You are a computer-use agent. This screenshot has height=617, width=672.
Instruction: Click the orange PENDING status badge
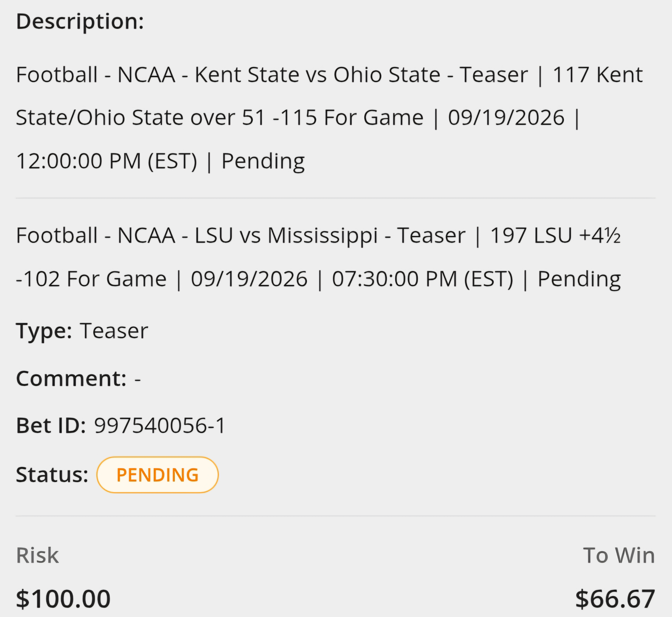pyautogui.click(x=157, y=475)
